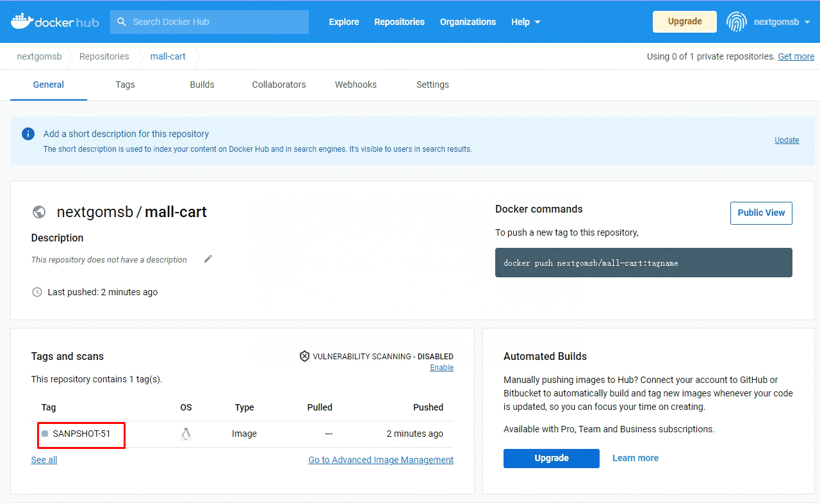Click the vulnerability scanning shield icon
This screenshot has width=820, height=504.
[x=305, y=356]
